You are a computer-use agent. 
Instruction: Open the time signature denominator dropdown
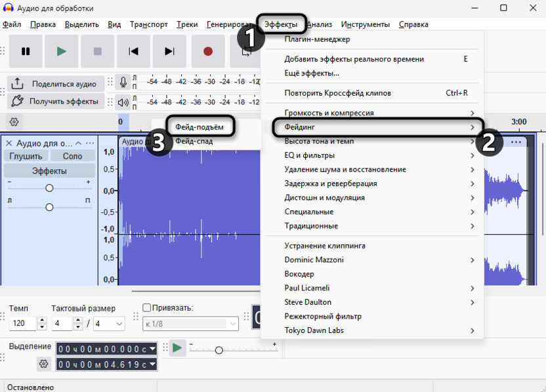tap(109, 324)
